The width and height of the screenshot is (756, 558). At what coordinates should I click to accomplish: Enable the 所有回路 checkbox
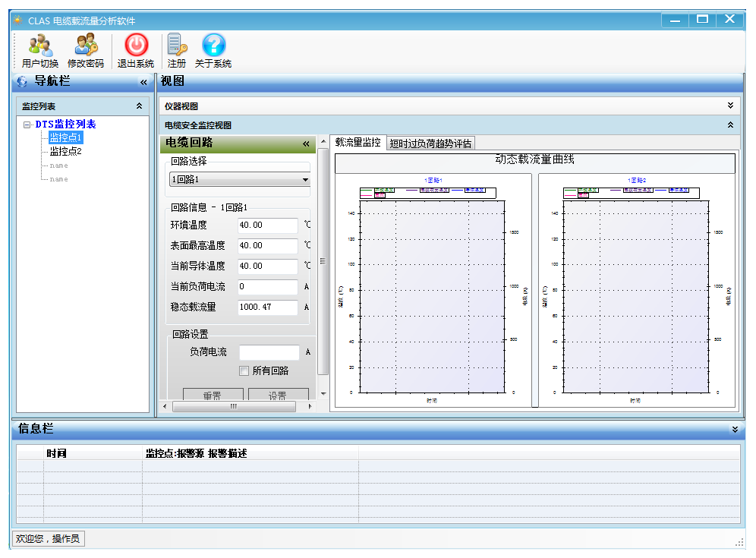[x=244, y=371]
